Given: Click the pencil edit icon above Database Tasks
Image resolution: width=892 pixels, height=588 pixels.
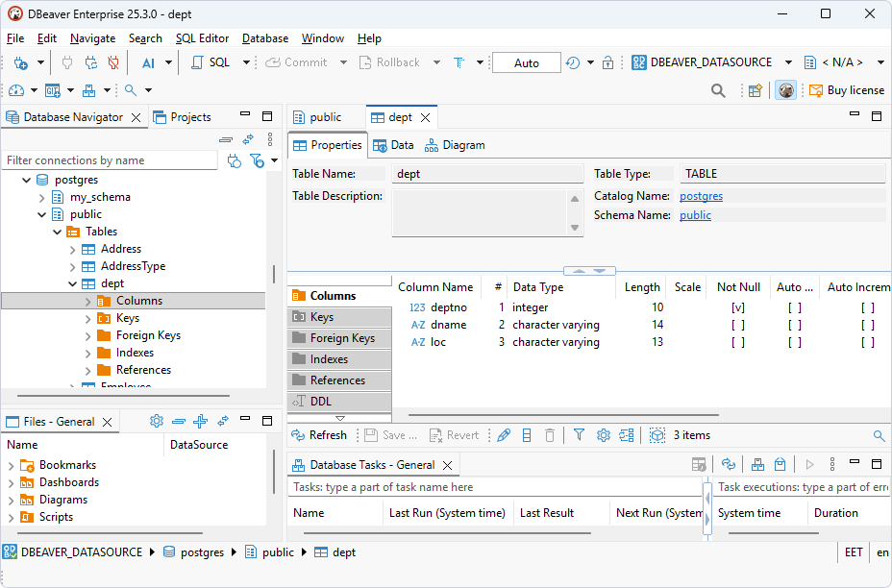Looking at the screenshot, I should pos(504,435).
